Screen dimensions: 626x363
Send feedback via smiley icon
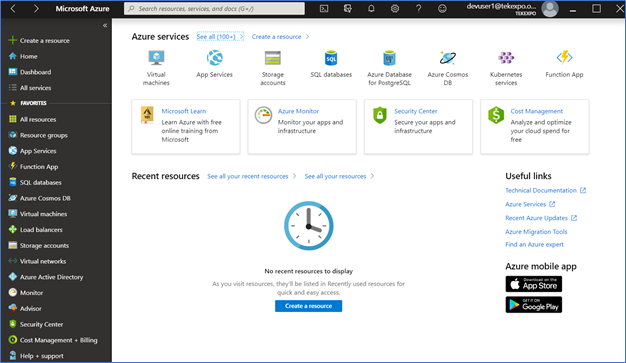pyautogui.click(x=442, y=8)
